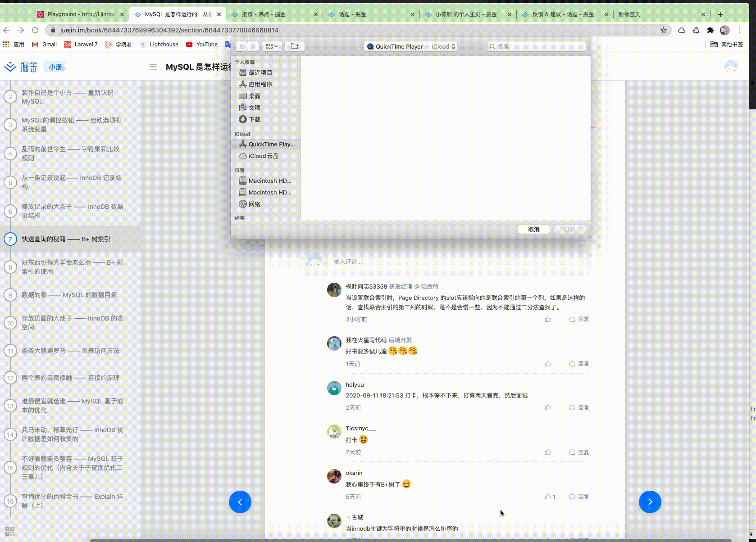
Task: Click the back arrow in the file dialog
Action: (241, 46)
